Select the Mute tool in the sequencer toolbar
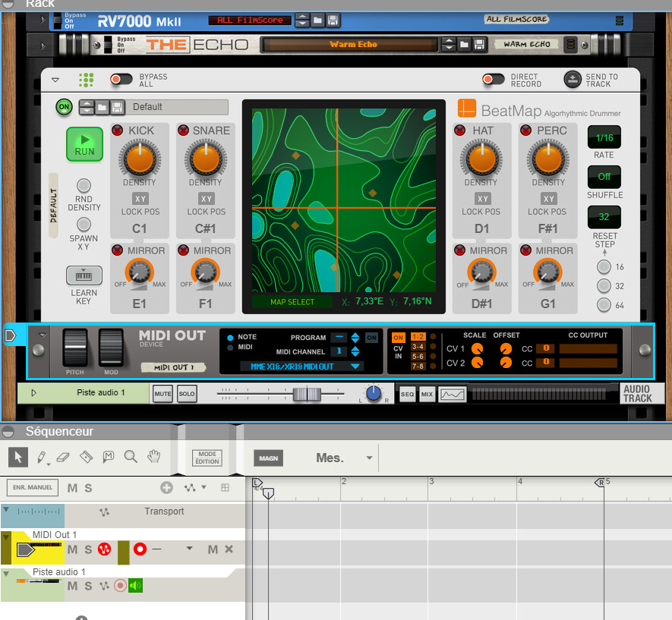The height and width of the screenshot is (620, 672). click(x=109, y=457)
